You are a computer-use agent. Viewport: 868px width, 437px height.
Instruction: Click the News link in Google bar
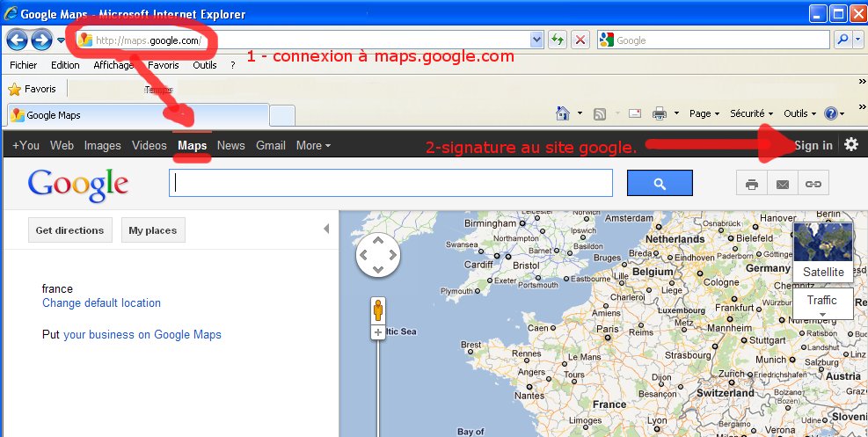230,145
